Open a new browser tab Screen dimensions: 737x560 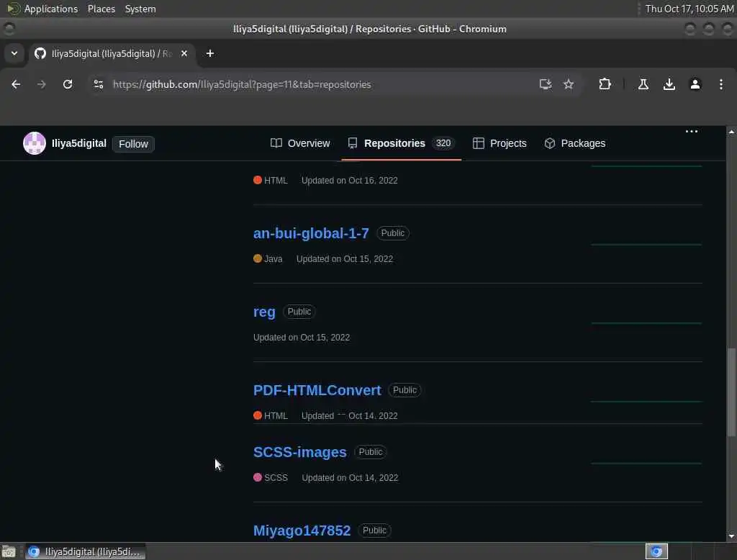click(x=210, y=53)
